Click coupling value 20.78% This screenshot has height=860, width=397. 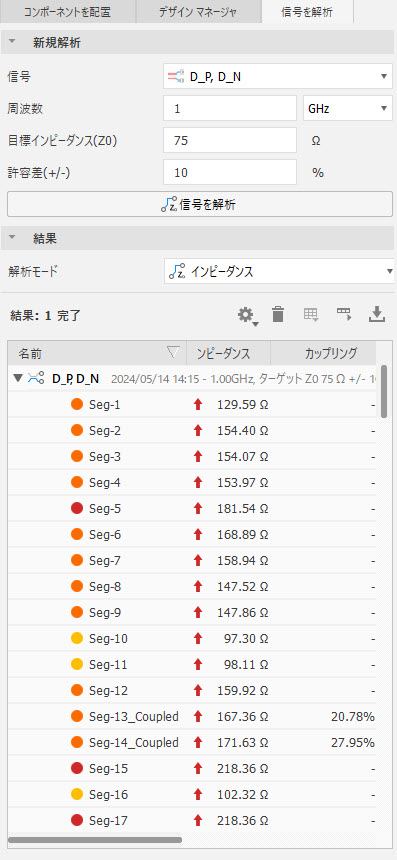353,717
